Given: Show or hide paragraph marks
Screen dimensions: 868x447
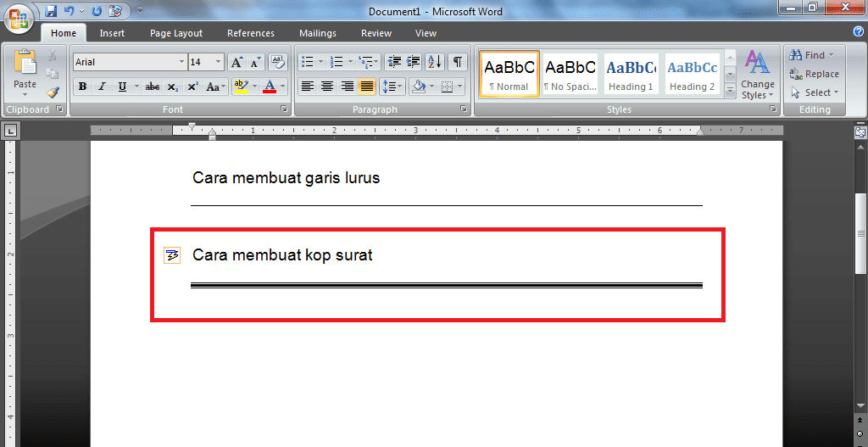Looking at the screenshot, I should point(457,61).
